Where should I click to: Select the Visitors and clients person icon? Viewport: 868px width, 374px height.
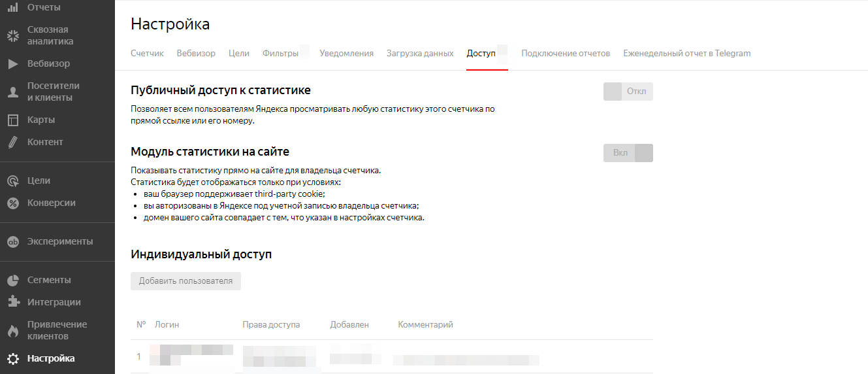(x=12, y=92)
